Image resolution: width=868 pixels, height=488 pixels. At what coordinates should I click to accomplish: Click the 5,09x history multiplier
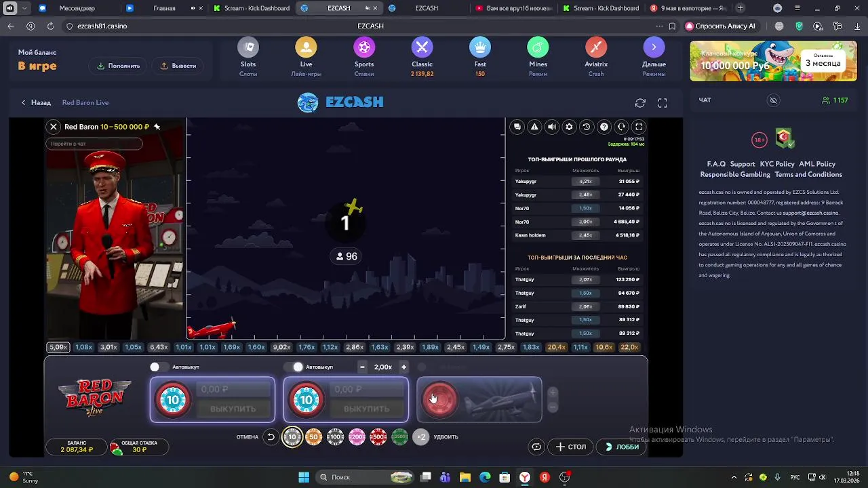(58, 347)
